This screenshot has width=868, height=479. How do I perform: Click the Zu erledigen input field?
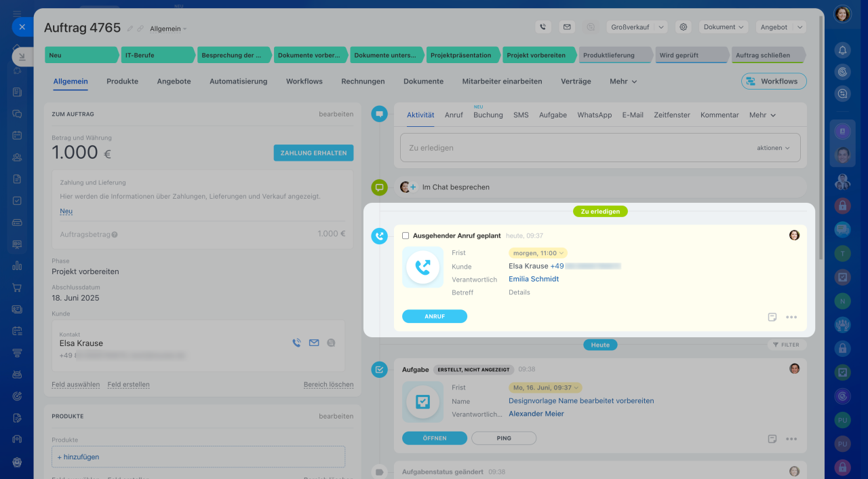[600, 147]
